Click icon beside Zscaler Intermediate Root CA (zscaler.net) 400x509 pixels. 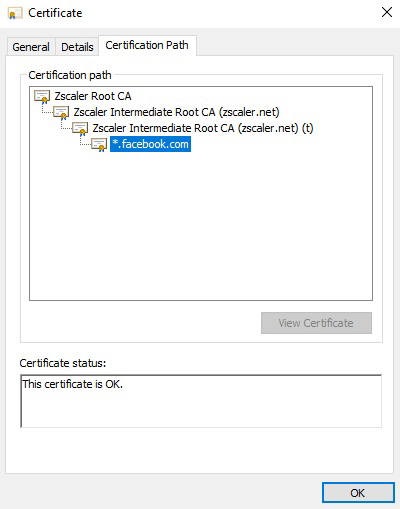[61, 113]
